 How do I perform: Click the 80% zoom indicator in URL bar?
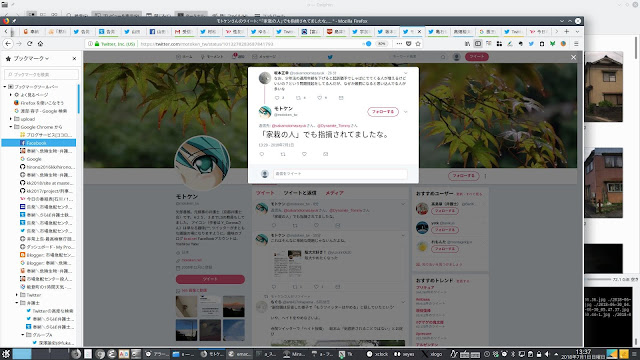381,44
